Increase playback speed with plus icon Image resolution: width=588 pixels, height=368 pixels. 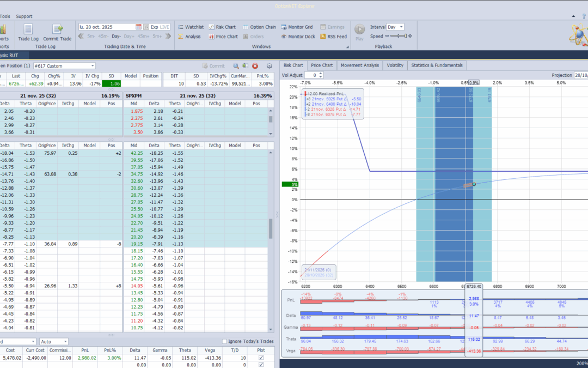[x=411, y=36]
